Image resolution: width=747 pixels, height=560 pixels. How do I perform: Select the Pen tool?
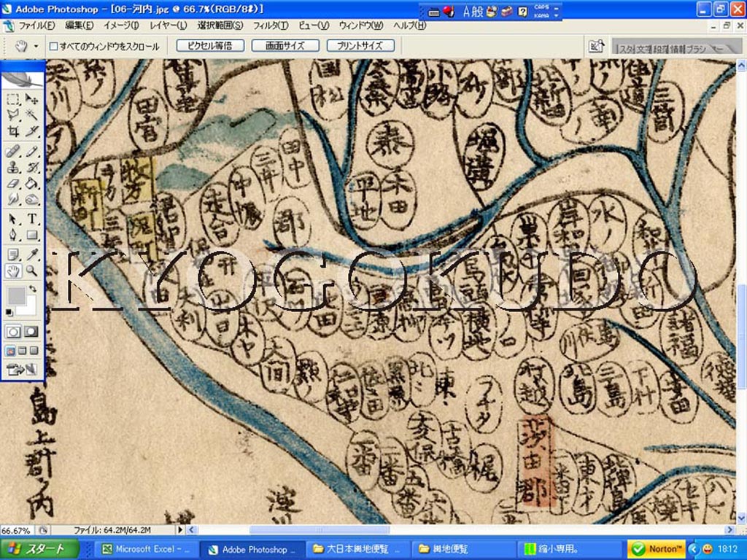[13, 235]
